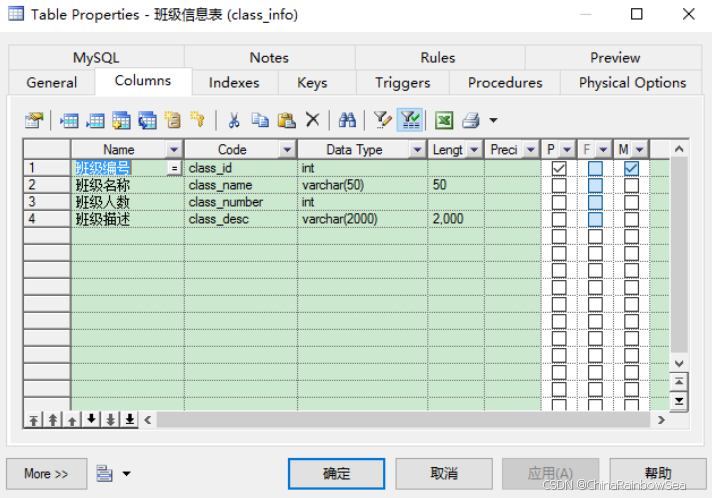Open the Name column header dropdown

point(174,150)
